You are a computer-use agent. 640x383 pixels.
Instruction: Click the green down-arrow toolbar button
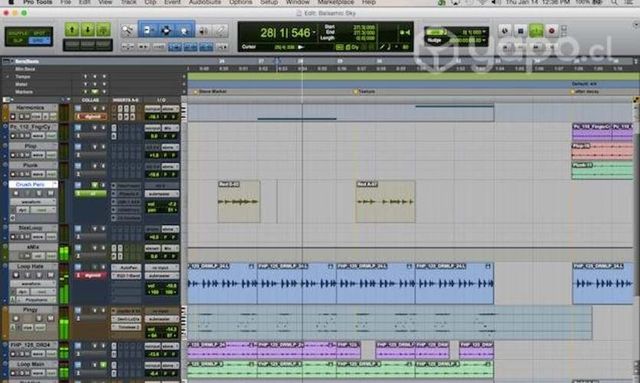(x=88, y=30)
